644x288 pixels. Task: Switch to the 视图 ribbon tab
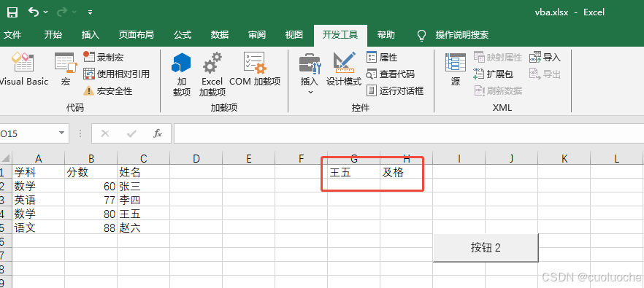[294, 35]
